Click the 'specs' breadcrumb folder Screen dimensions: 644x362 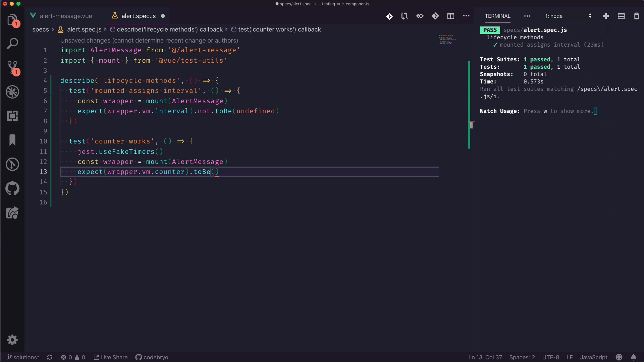41,29
